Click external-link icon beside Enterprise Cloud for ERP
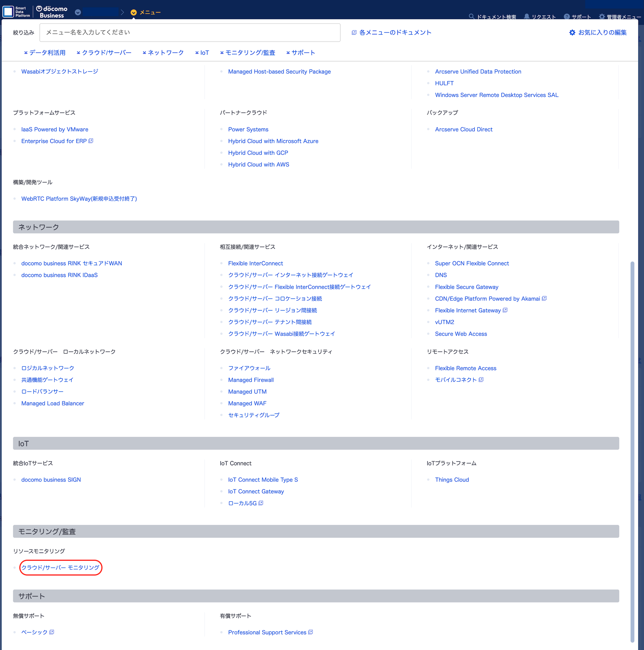 (x=91, y=141)
